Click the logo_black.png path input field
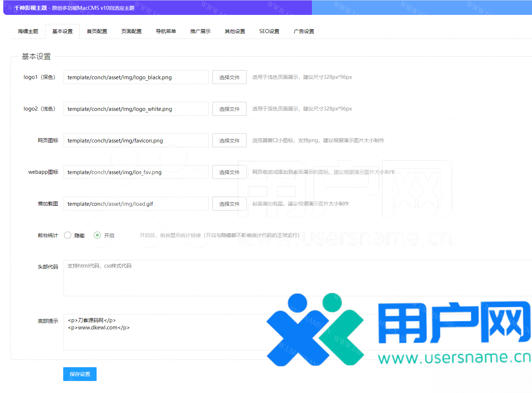 pos(136,77)
